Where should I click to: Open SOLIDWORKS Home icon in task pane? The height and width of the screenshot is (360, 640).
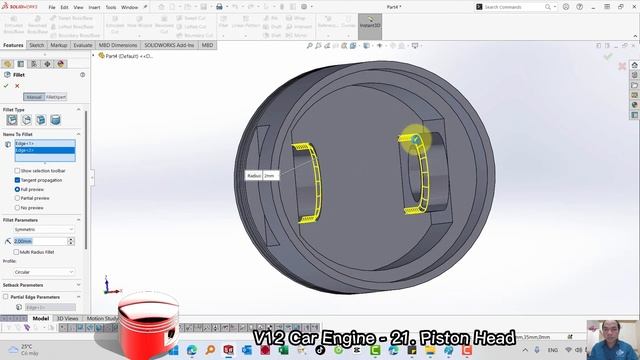[x=634, y=65]
